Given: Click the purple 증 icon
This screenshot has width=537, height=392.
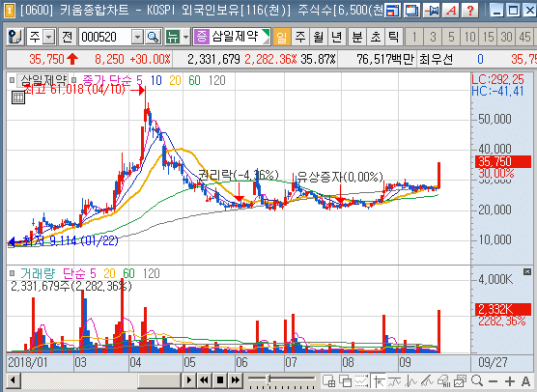Looking at the screenshot, I should (x=201, y=37).
